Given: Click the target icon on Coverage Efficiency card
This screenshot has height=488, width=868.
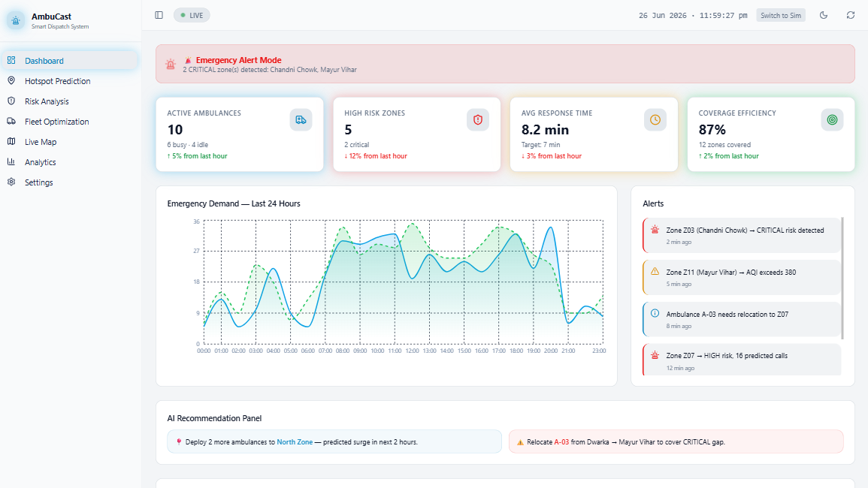Looking at the screenshot, I should (832, 119).
